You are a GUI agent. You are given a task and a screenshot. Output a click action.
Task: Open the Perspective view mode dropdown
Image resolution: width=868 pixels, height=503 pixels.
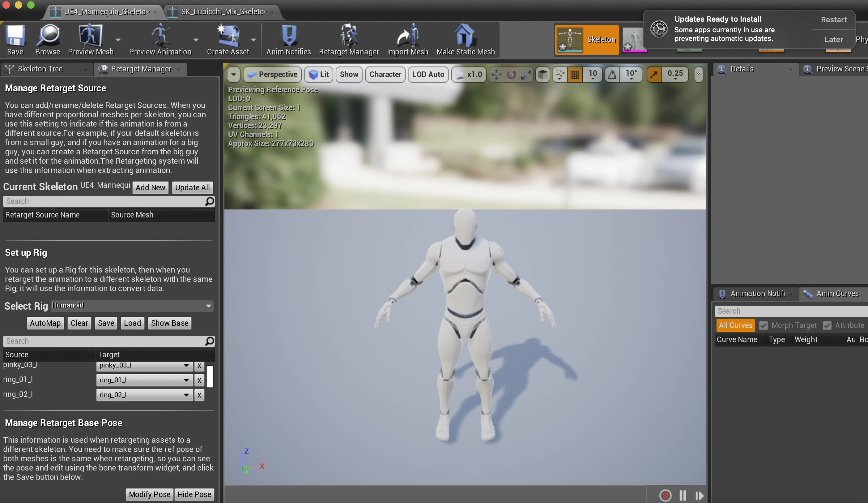(x=272, y=75)
